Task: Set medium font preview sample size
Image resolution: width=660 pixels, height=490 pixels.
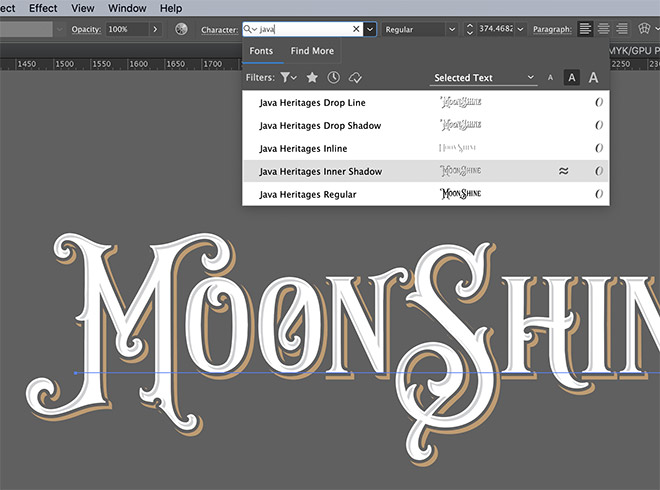Action: [571, 78]
